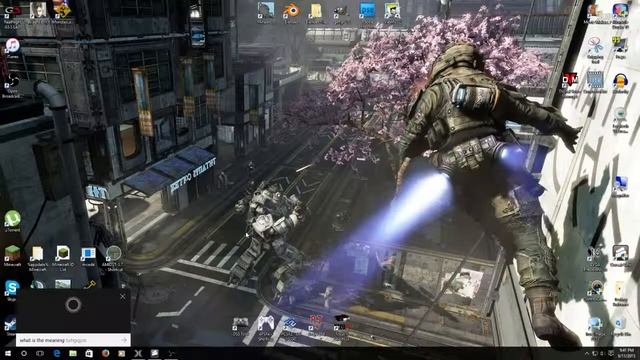Open the Windows Start menu
This screenshot has height=360, width=640.
pyautogui.click(x=7, y=353)
